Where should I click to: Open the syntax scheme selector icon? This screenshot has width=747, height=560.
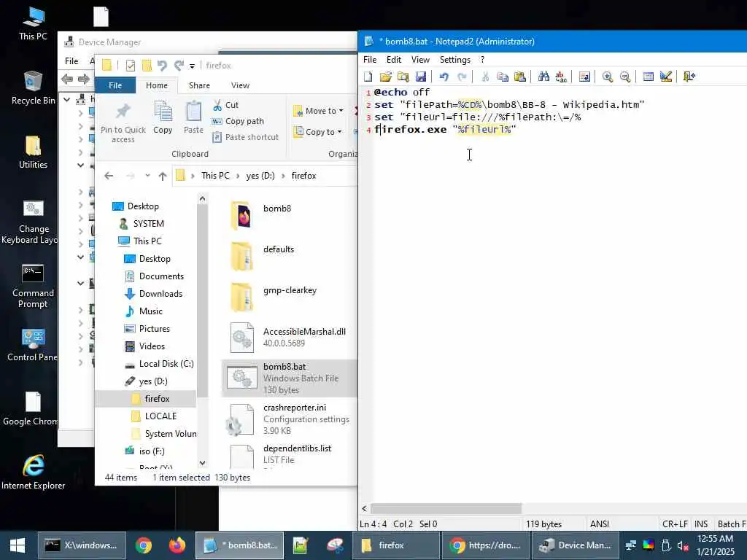[649, 77]
